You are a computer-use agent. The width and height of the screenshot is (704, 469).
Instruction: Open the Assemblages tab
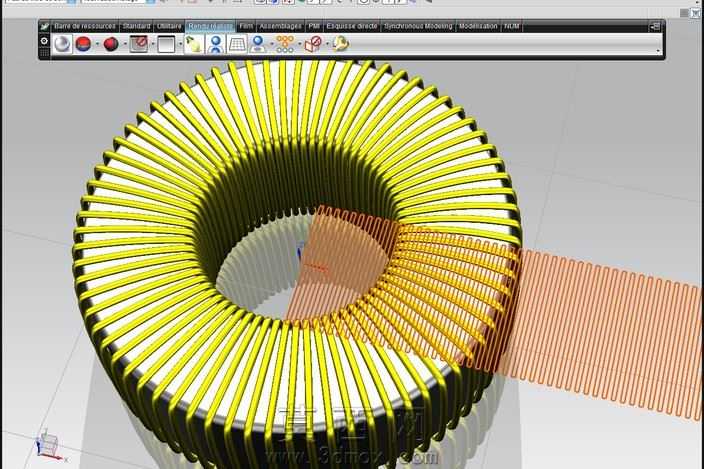(x=281, y=26)
